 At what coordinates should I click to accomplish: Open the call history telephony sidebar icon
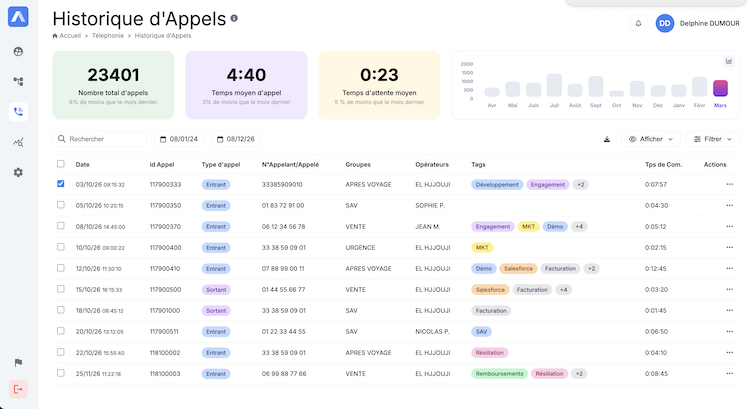[18, 112]
